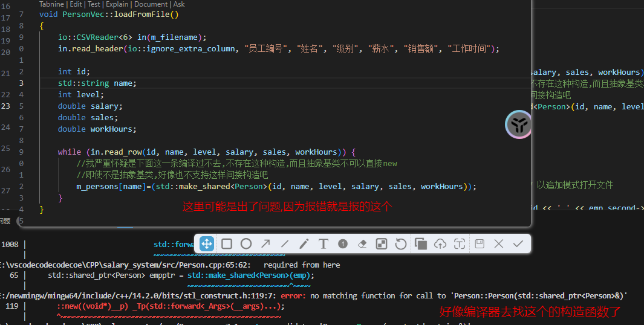Click the 'io::CSVReader<6> in(m_filename);' line
This screenshot has width=644, height=325.
pos(132,37)
